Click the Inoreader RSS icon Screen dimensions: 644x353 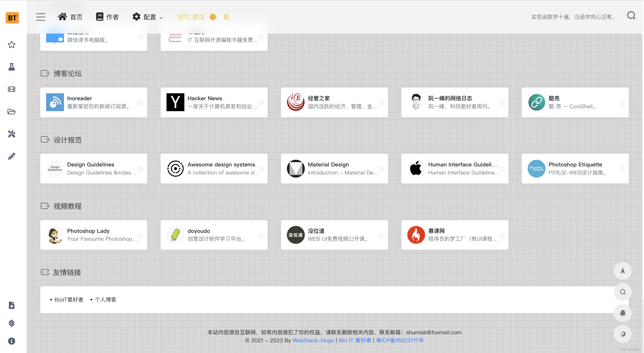point(55,102)
